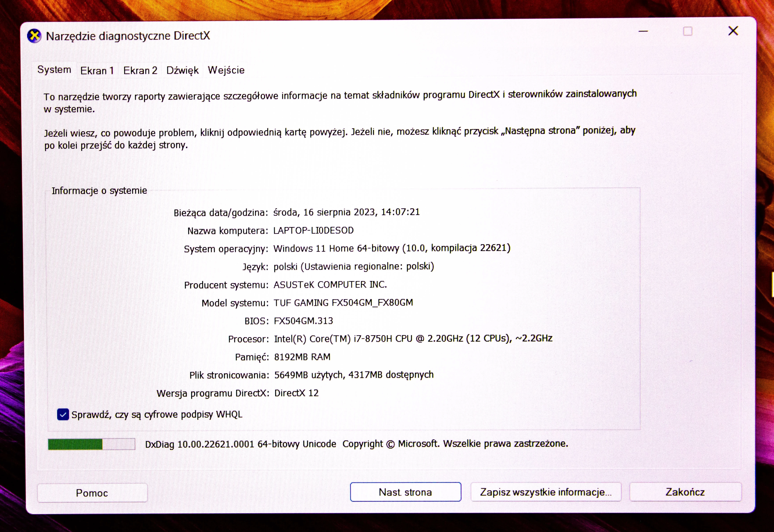The height and width of the screenshot is (532, 774).
Task: Click model TUF GAMING FX504GM_FX80GM
Action: (343, 303)
